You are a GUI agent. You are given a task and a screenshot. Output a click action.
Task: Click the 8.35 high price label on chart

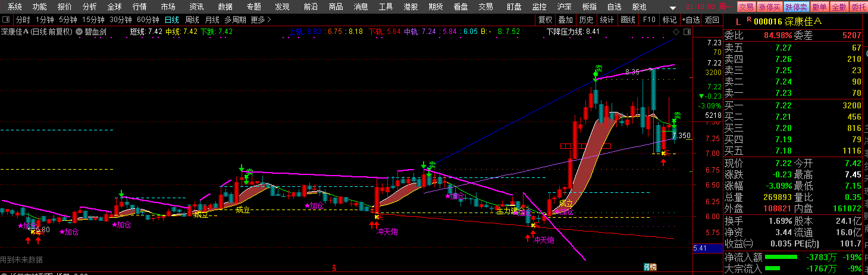(x=631, y=71)
